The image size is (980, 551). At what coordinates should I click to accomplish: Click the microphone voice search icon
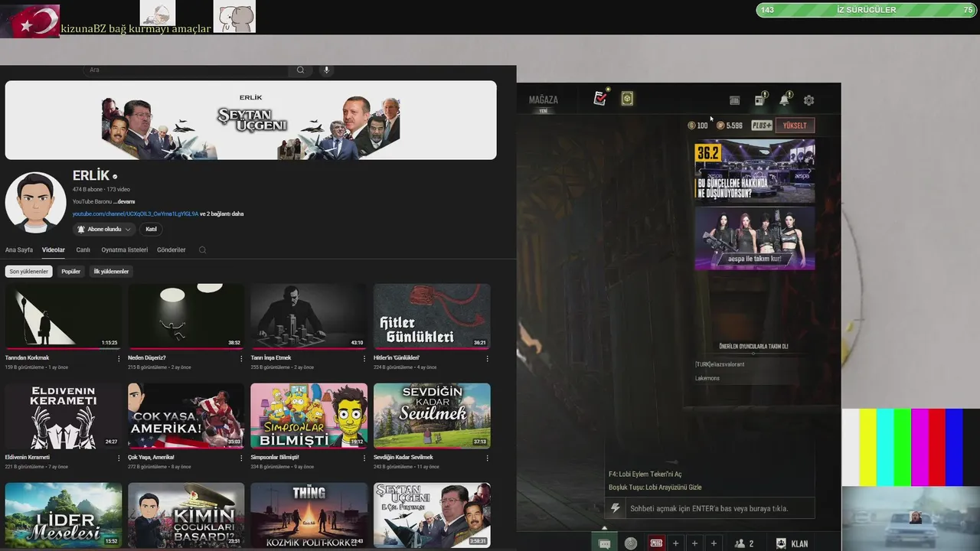[326, 70]
